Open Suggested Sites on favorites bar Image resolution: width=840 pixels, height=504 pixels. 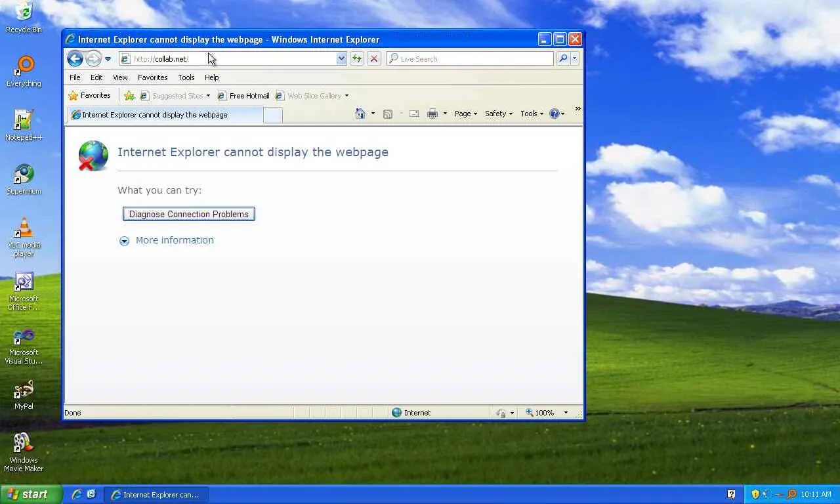[x=175, y=96]
